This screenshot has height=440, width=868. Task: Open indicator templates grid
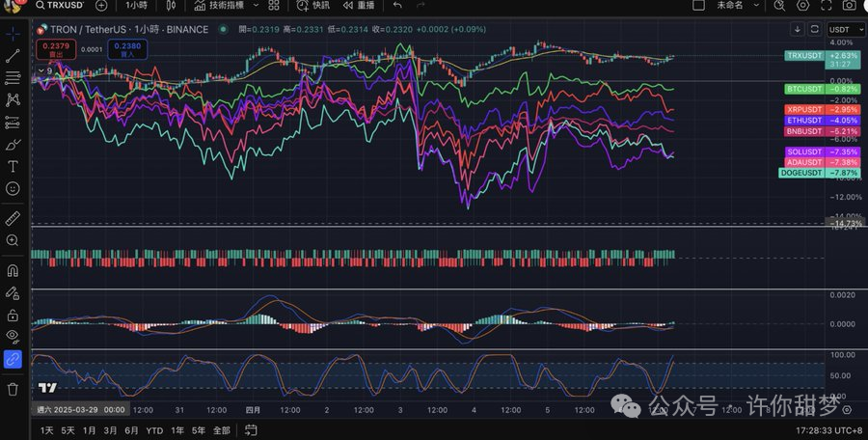[274, 5]
